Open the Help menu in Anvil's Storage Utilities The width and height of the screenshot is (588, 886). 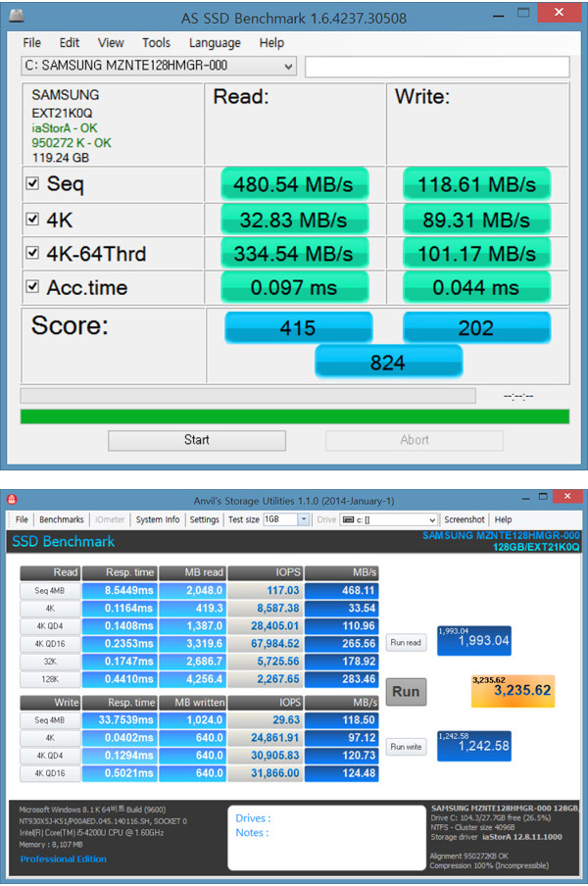click(504, 519)
